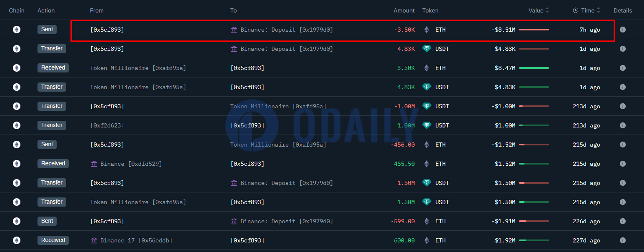Select chain icon for the 455.50 ETH row

17,164
